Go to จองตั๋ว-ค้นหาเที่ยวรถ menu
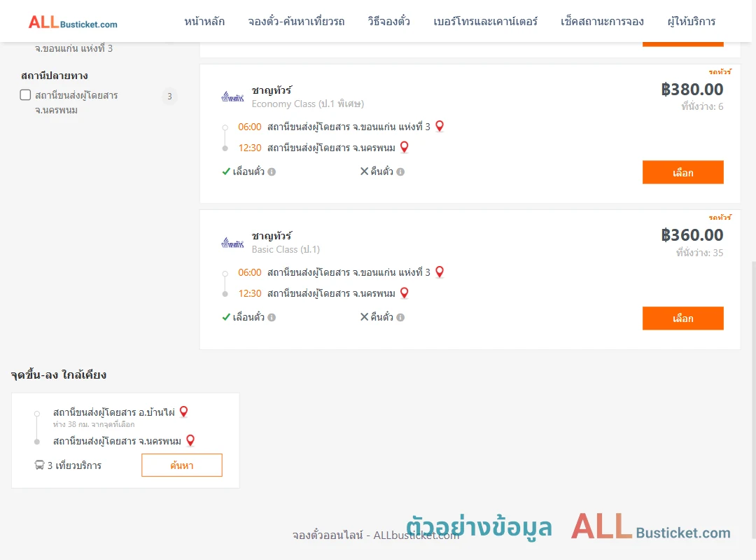756x560 pixels. click(296, 22)
